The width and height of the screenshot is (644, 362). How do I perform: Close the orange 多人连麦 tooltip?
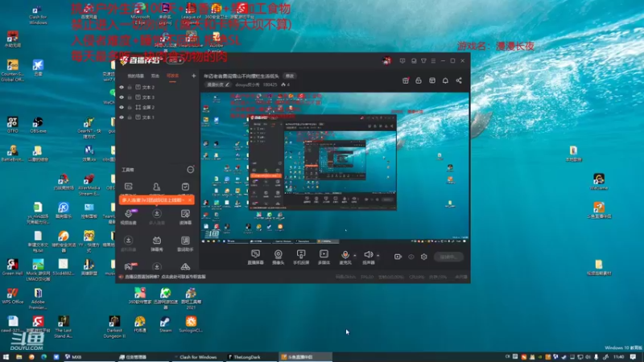190,200
